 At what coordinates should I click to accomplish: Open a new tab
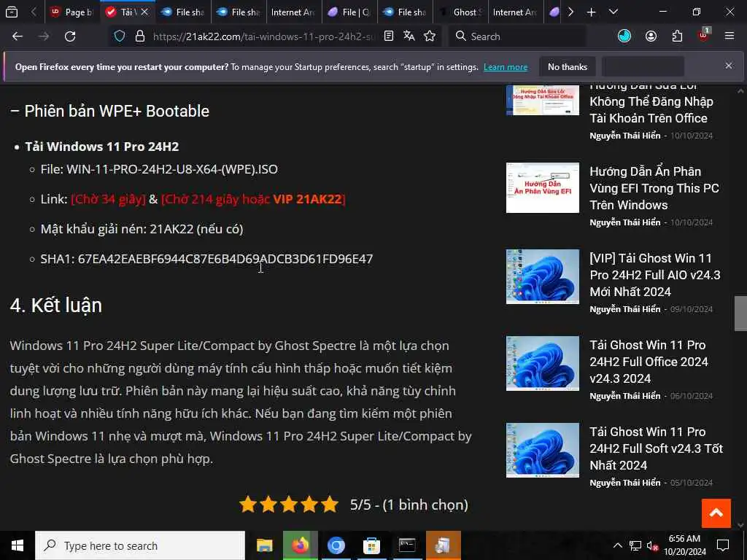coord(591,12)
